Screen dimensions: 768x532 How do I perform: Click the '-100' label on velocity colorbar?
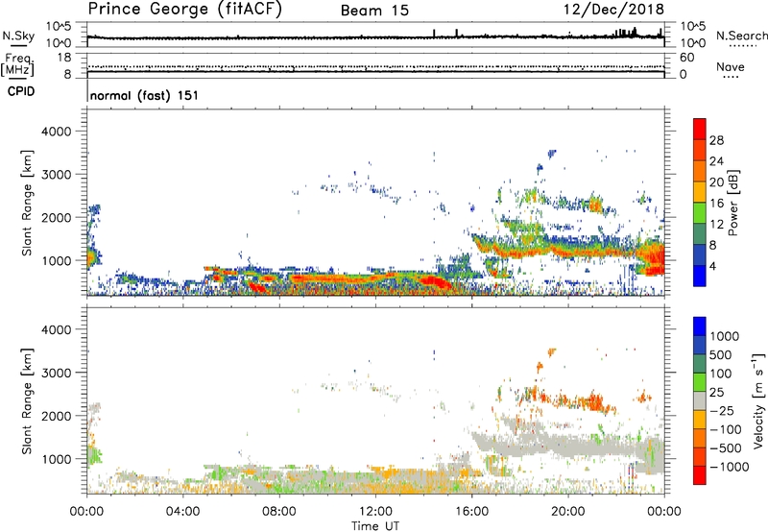point(726,429)
